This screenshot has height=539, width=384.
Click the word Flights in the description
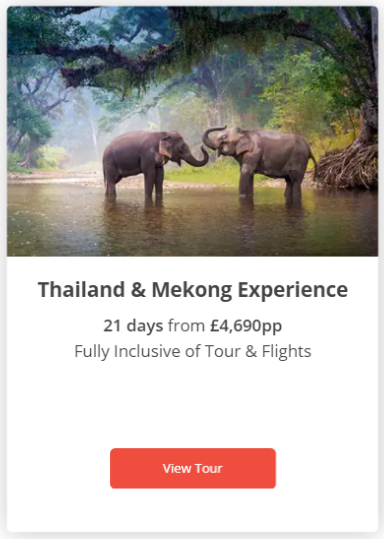(x=286, y=351)
